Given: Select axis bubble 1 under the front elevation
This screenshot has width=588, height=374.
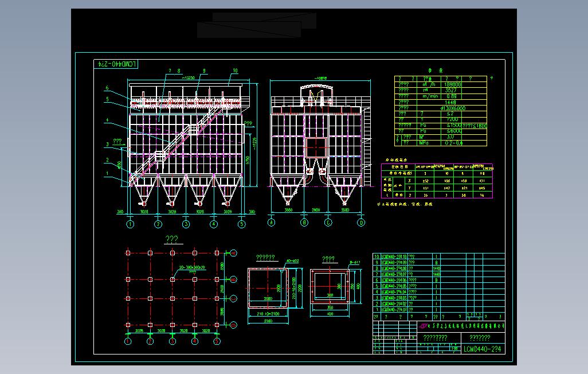Looking at the screenshot, I should click(130, 224).
